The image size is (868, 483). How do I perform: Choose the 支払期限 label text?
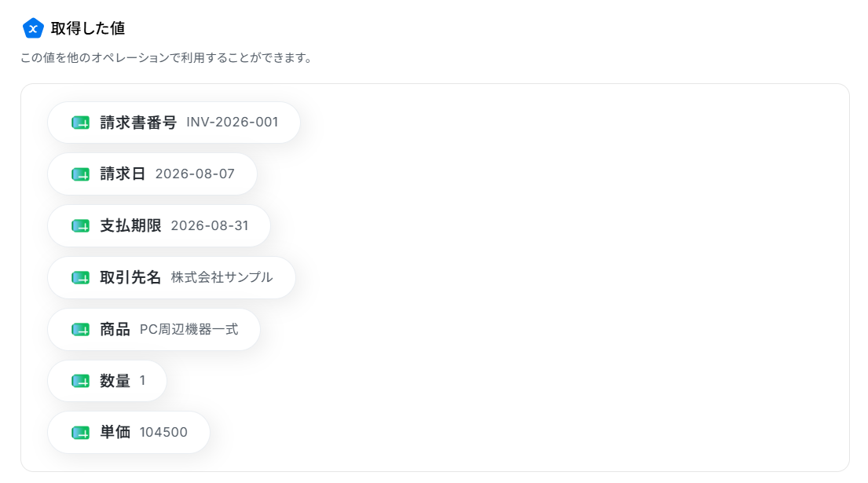point(130,225)
